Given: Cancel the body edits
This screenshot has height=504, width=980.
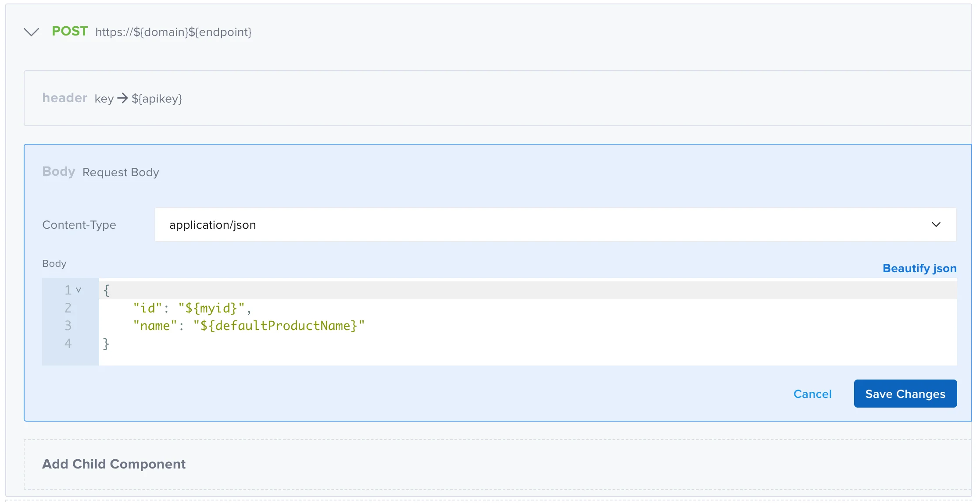Looking at the screenshot, I should coord(812,394).
